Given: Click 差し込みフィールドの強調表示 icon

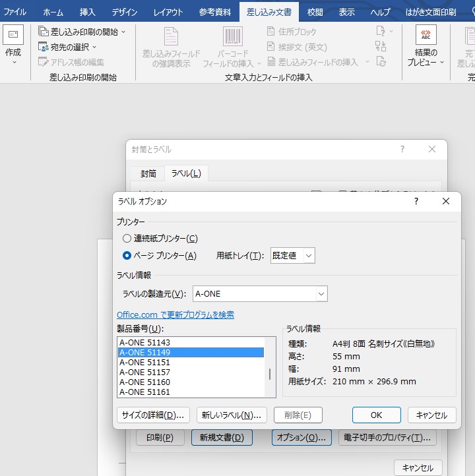Looking at the screenshot, I should coord(171,36).
